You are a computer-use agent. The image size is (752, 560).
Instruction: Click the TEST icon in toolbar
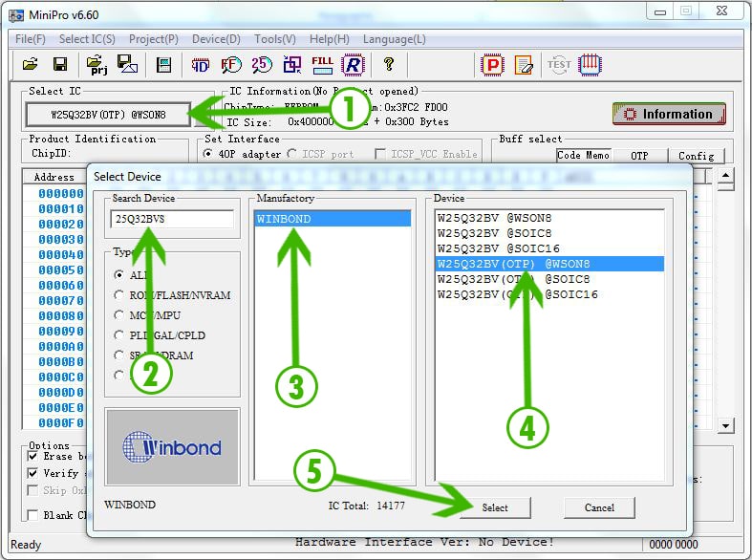pos(559,65)
